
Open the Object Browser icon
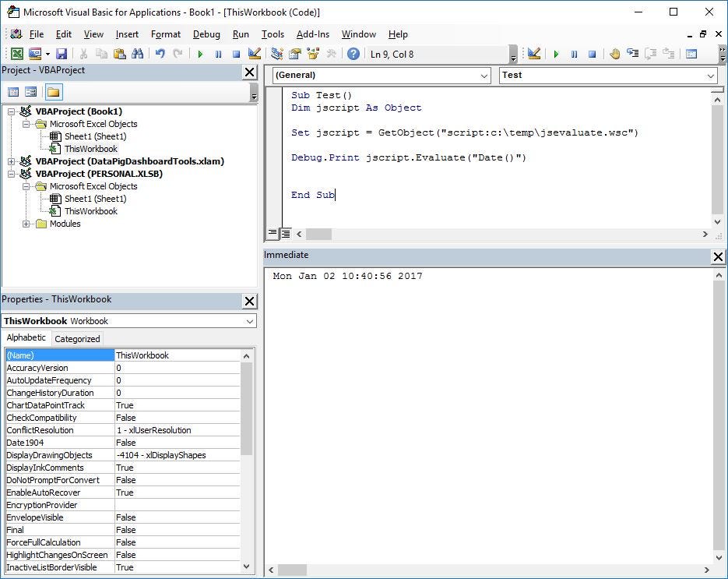point(313,54)
